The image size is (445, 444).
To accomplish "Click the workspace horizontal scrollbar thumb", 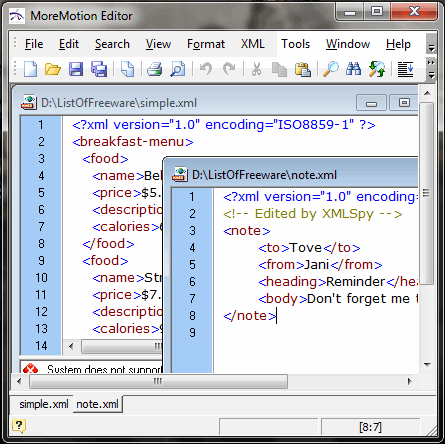I will (x=158, y=382).
